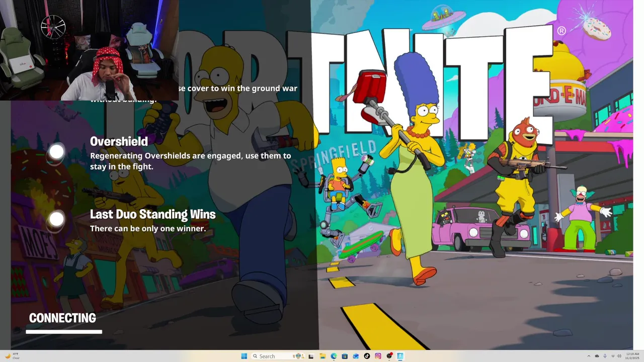Click the 'cover to win the ground war' text
Image resolution: width=644 pixels, height=362 pixels.
point(242,88)
